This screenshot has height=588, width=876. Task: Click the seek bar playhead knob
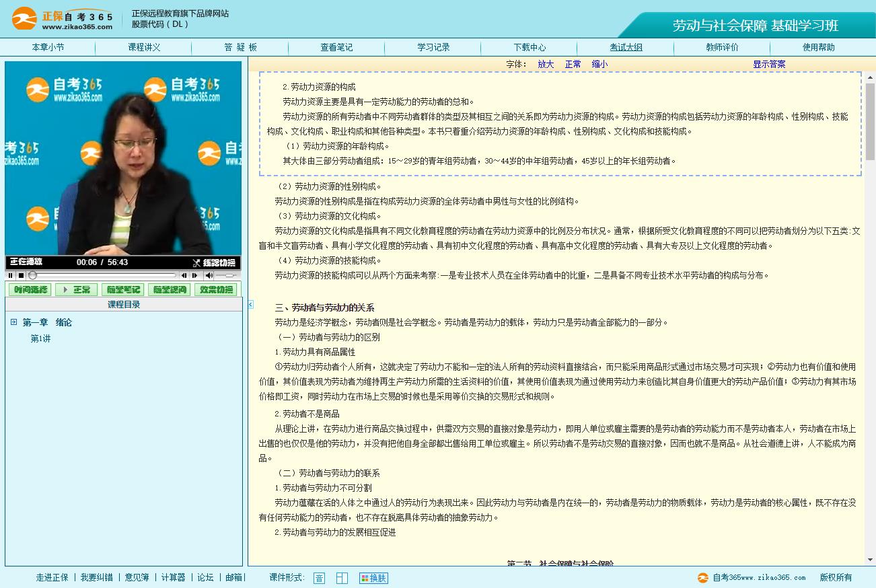pyautogui.click(x=32, y=275)
